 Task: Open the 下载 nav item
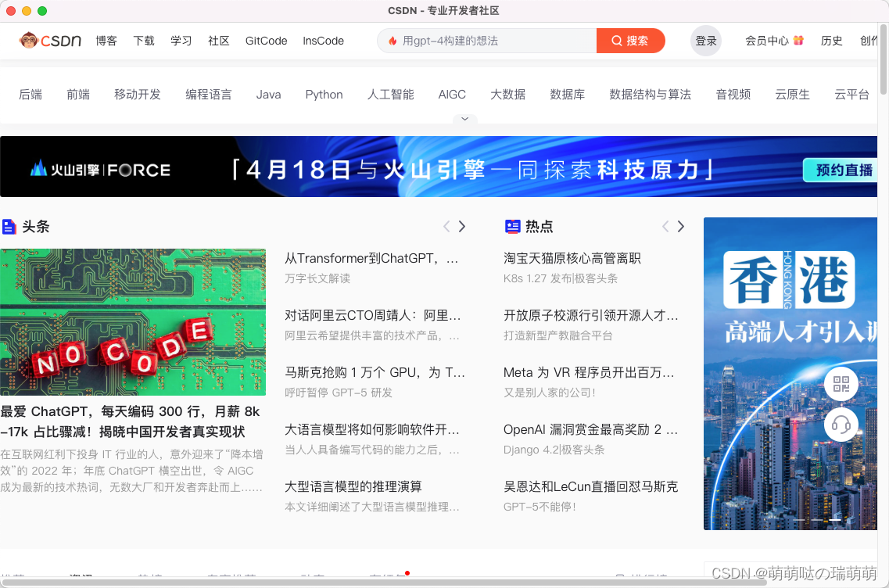pyautogui.click(x=143, y=41)
